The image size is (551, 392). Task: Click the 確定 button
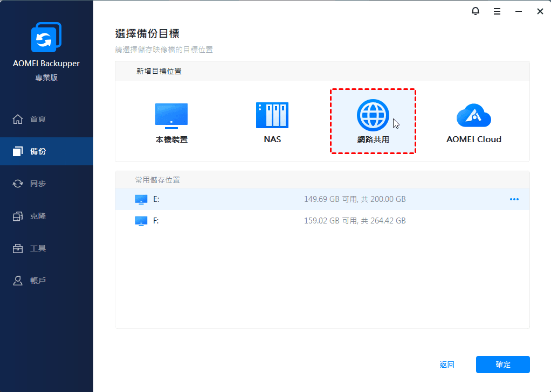503,365
